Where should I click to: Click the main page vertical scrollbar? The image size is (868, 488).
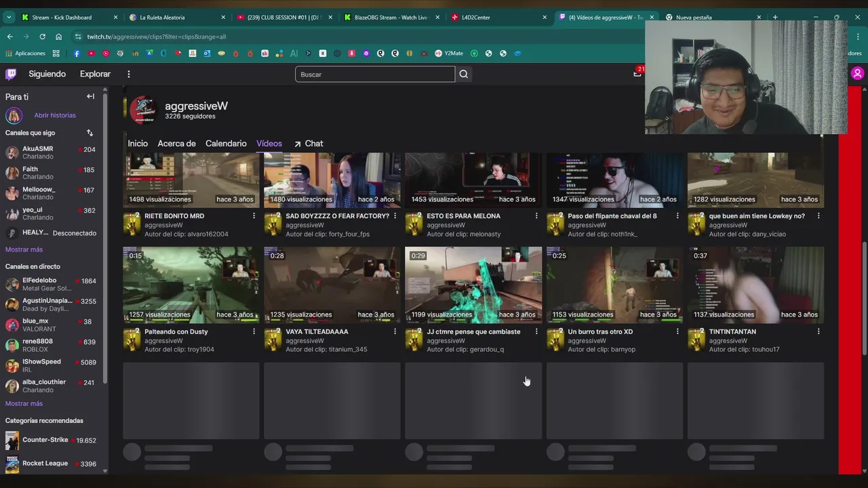[x=864, y=300]
